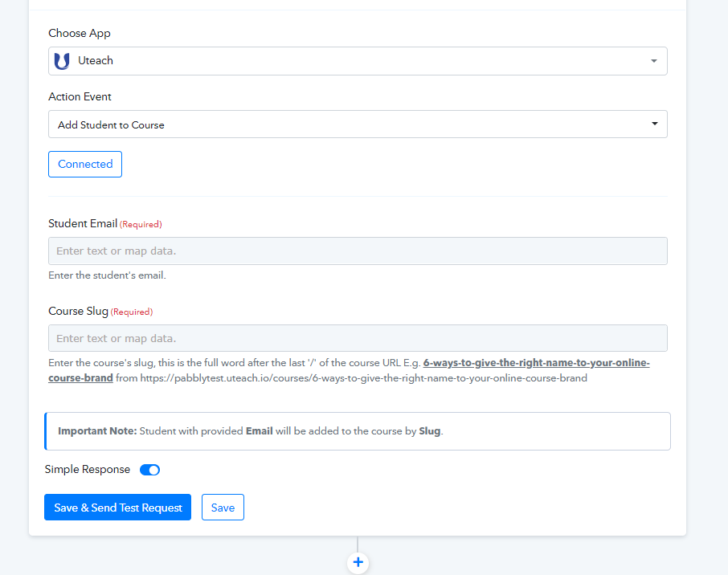Viewport: 728px width, 575px height.
Task: Click the Course Slug label
Action: [78, 311]
